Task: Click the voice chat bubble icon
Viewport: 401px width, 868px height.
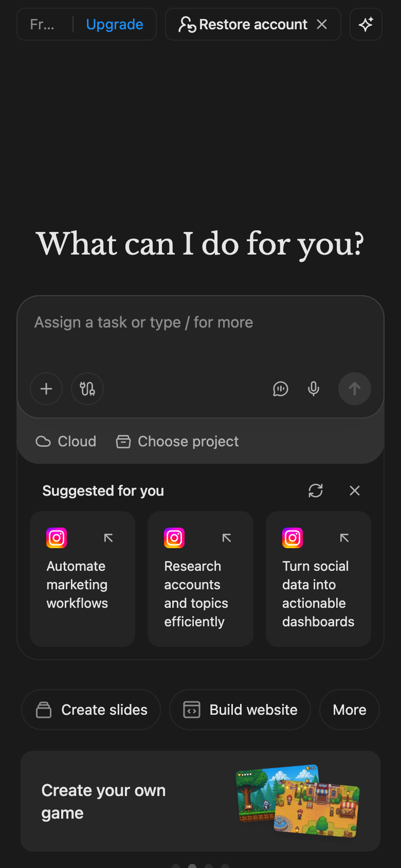Action: pos(281,389)
